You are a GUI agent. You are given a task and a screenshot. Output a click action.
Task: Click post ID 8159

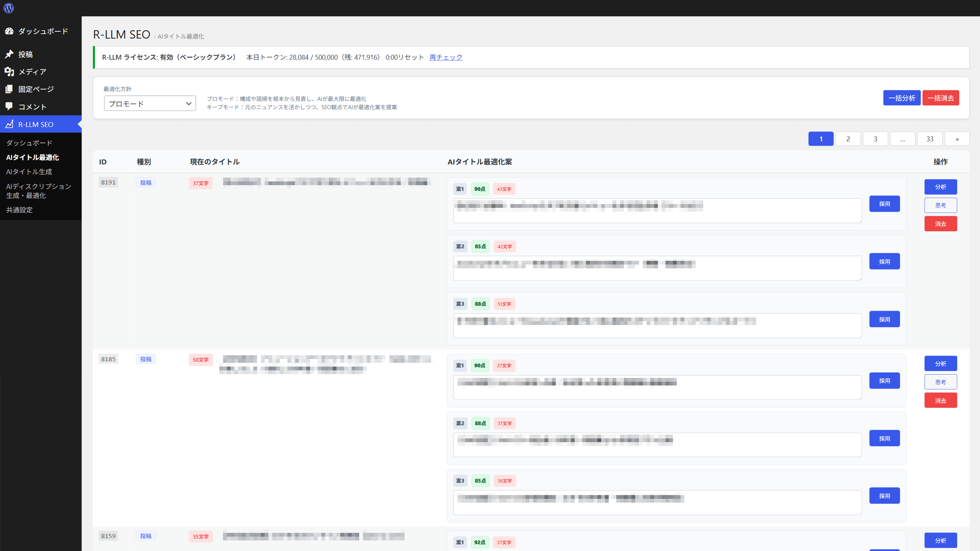point(109,536)
